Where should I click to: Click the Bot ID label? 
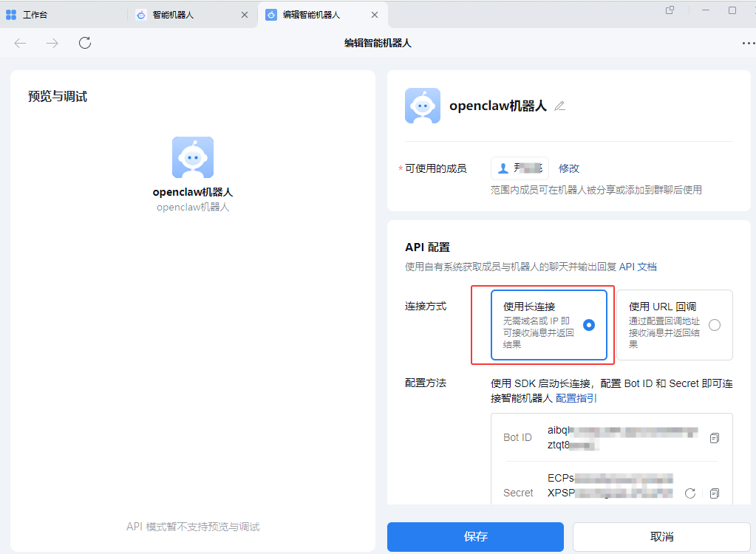517,437
